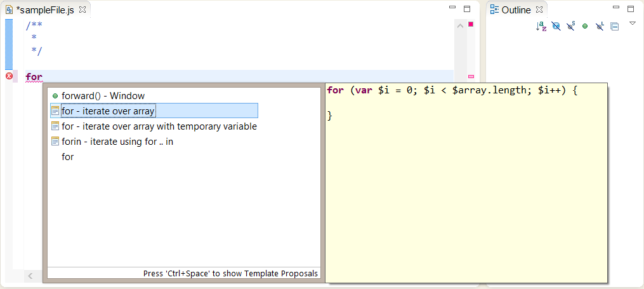644x289 pixels.
Task: Click the green Hide Non-Public Members icon
Action: point(585,27)
